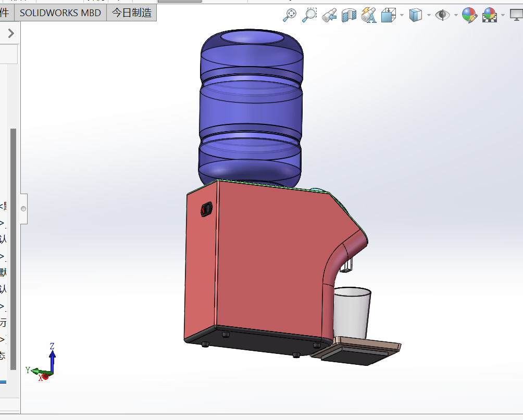Activate the Section View tool
Image resolution: width=523 pixels, height=420 pixels.
point(349,15)
